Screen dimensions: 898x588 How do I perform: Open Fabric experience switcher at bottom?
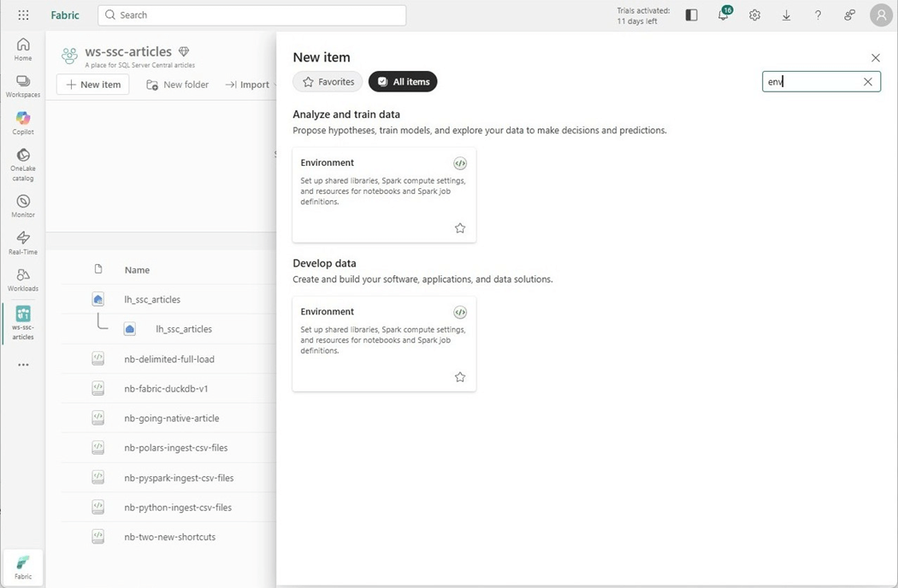tap(23, 567)
